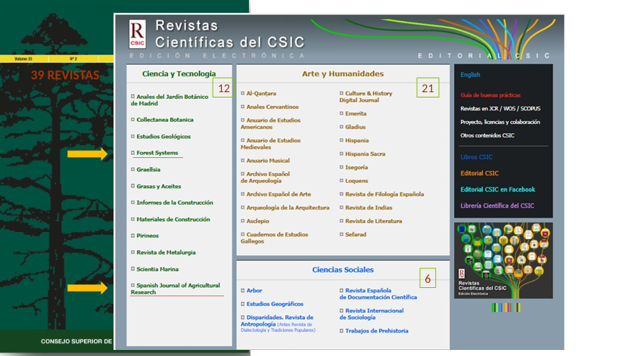Screen dimensions: 644x356
Task: Open Revista de Filología Española
Action: pyautogui.click(x=384, y=194)
